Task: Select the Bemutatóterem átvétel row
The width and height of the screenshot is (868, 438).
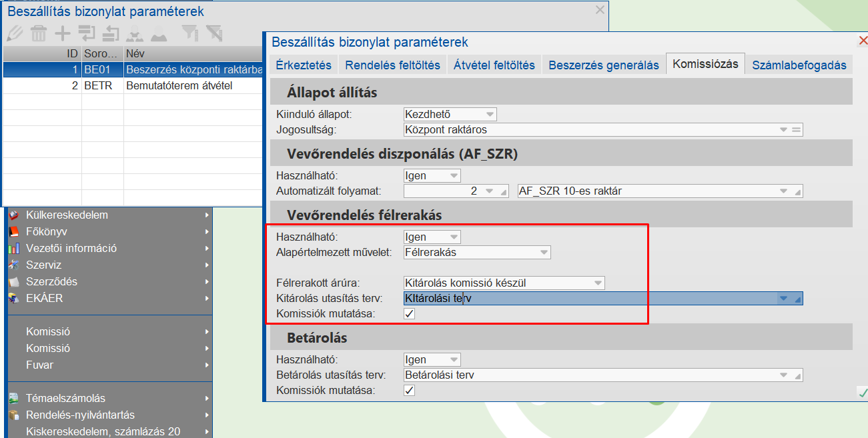Action: coord(133,85)
